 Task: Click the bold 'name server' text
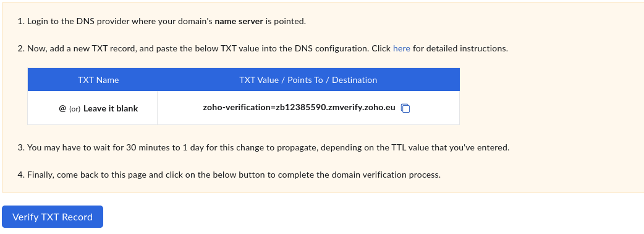pyautogui.click(x=239, y=22)
